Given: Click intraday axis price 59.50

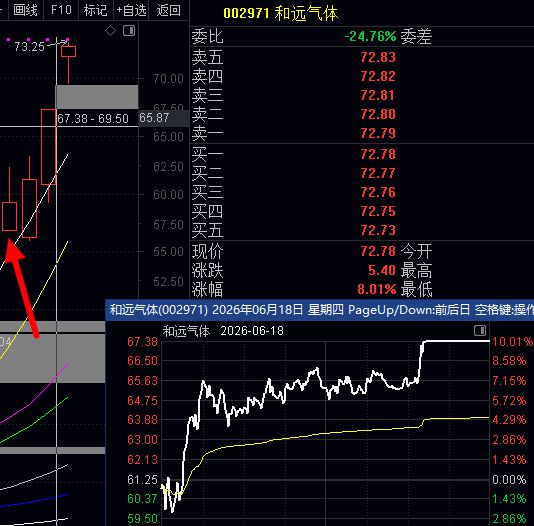Looking at the screenshot, I should coord(142,519).
